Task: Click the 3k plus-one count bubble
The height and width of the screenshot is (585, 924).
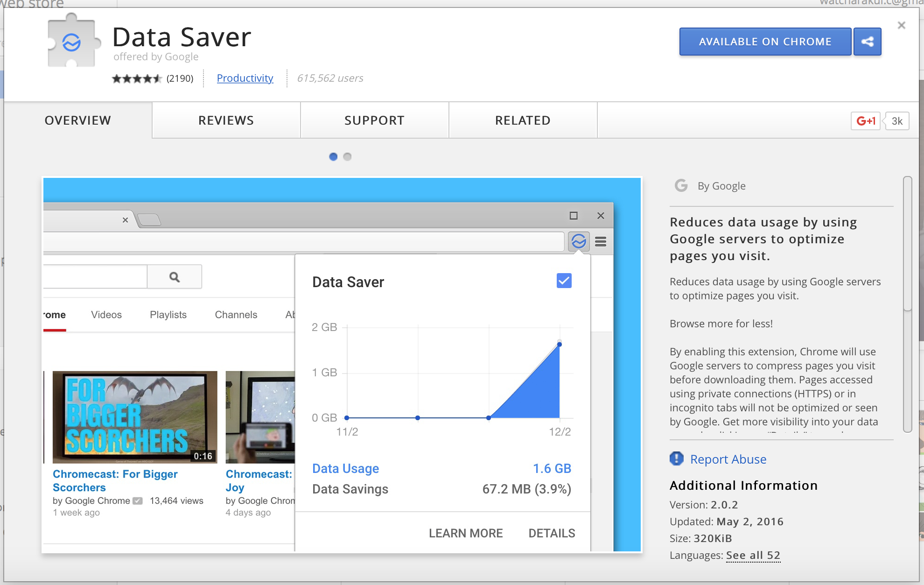Action: 896,121
